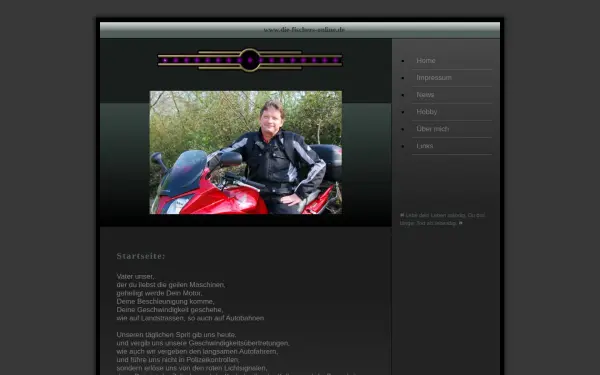Open the Links page
The image size is (600, 375).
(425, 146)
